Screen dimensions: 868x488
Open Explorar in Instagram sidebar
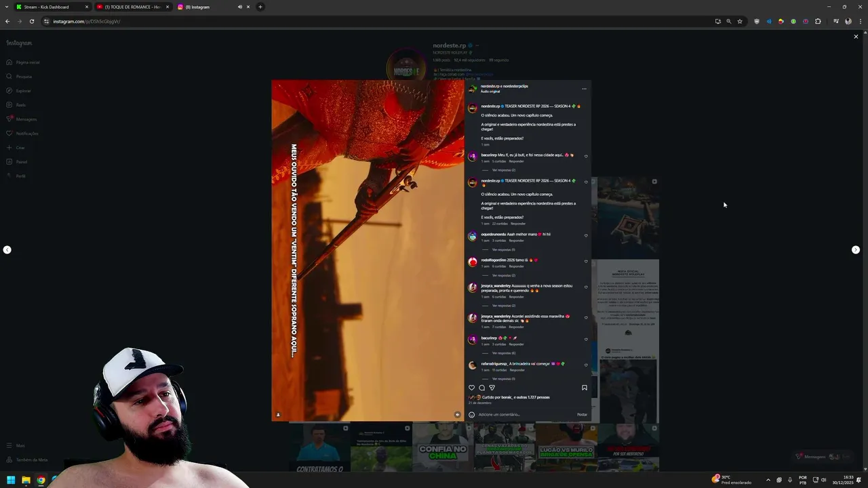tap(18, 91)
